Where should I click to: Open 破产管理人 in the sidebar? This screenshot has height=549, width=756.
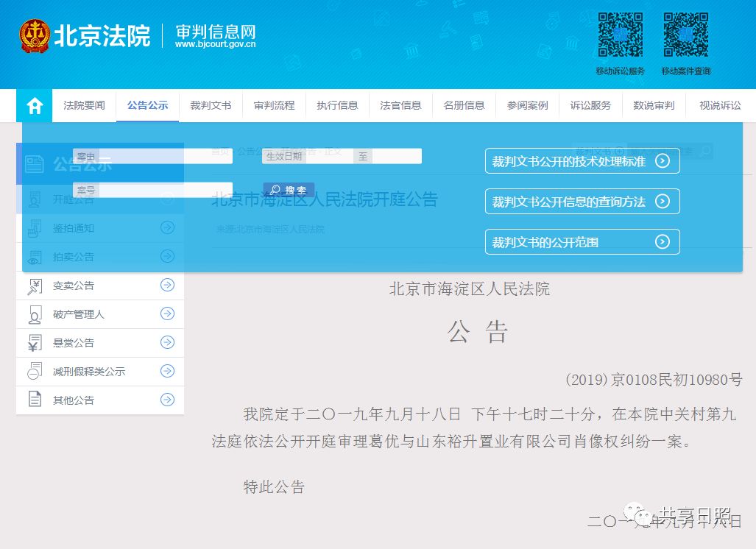pos(100,314)
